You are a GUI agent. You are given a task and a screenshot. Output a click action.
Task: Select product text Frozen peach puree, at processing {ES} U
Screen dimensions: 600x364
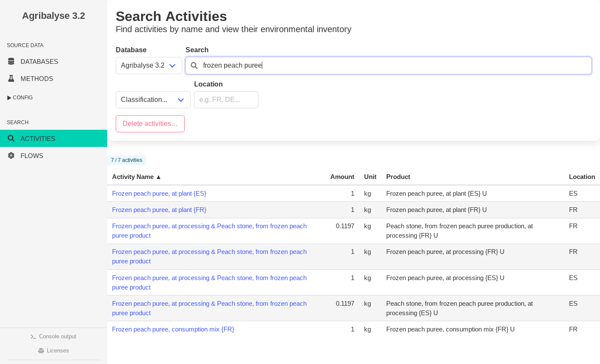coord(445,278)
